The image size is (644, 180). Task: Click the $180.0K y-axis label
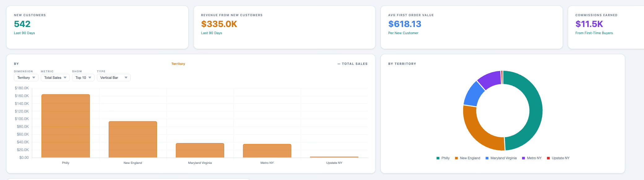(22, 88)
